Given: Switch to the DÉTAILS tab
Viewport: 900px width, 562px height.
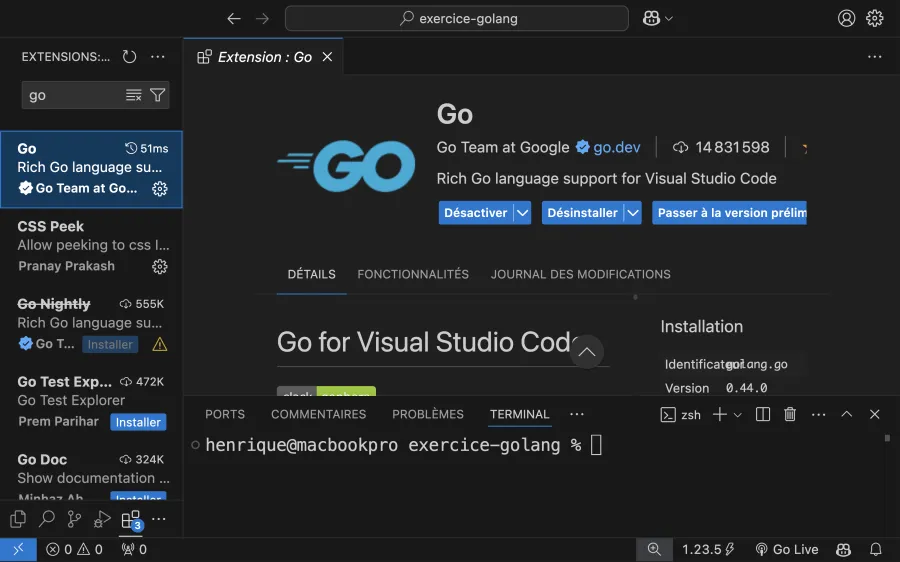Looking at the screenshot, I should point(312,274).
